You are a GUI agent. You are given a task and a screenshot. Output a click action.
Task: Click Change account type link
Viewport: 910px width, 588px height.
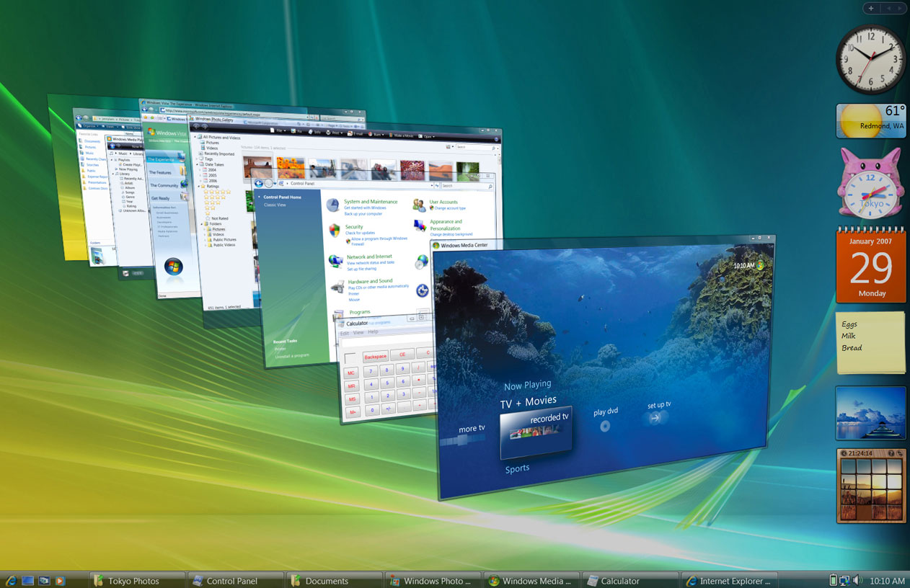click(x=450, y=208)
